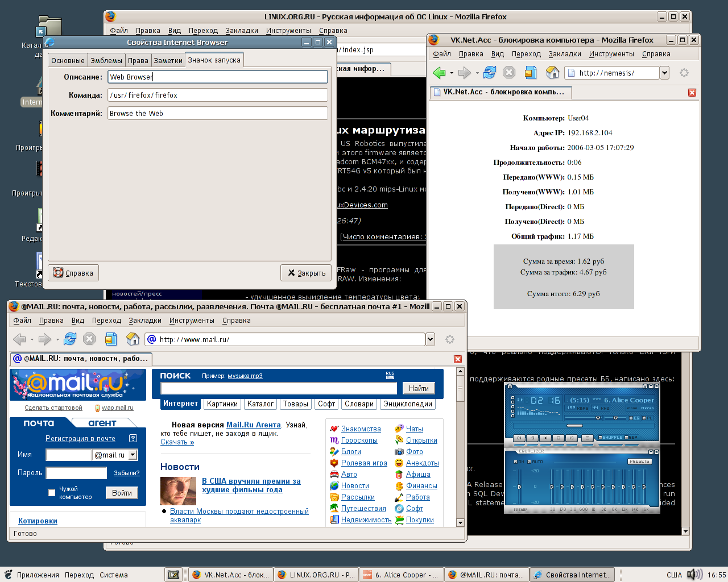Click the registration help question-mark icon
The image size is (728, 582).
pyautogui.click(x=133, y=438)
